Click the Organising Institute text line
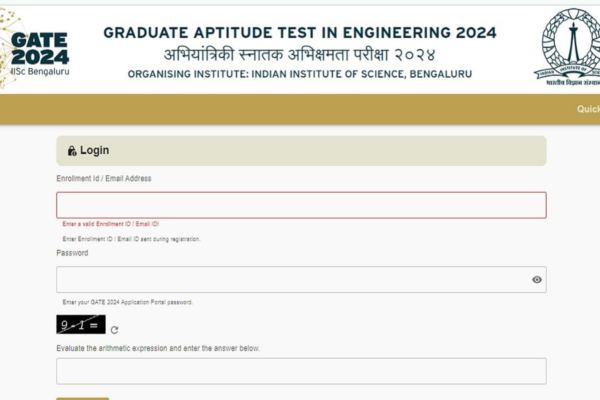The image size is (600, 400). (300, 74)
